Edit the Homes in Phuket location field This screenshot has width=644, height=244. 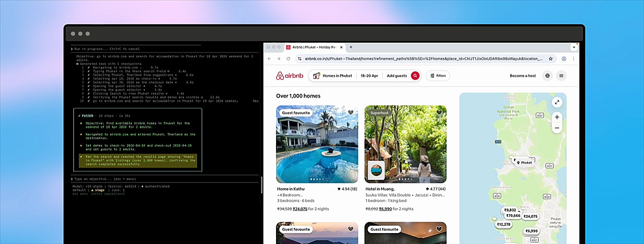332,76
